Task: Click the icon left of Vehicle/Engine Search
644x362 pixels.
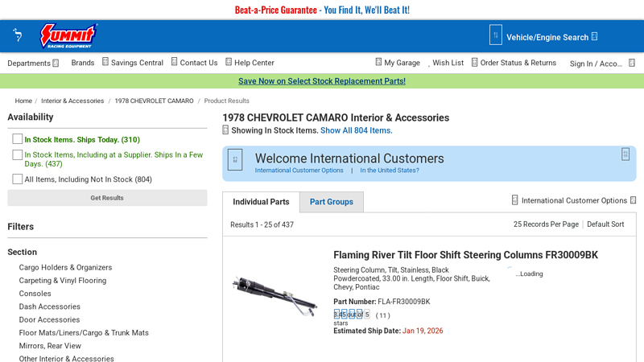Action: (x=496, y=35)
